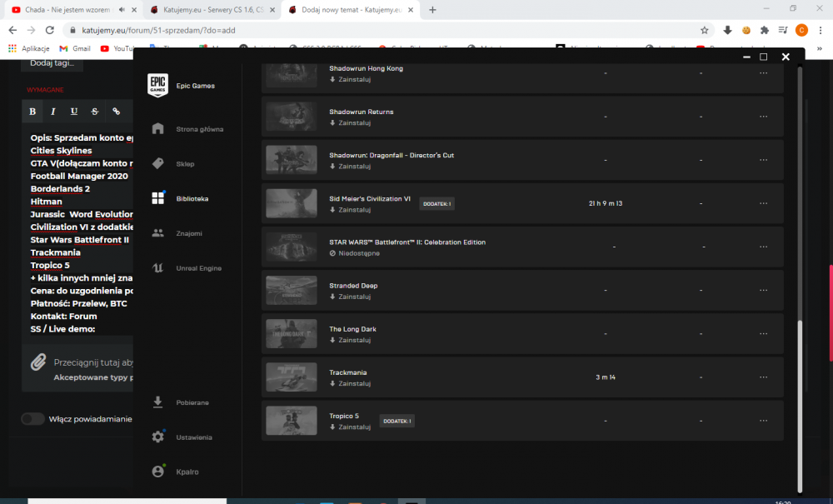Toggle strikethrough formatting in forum editor
833x504 pixels.
95,111
